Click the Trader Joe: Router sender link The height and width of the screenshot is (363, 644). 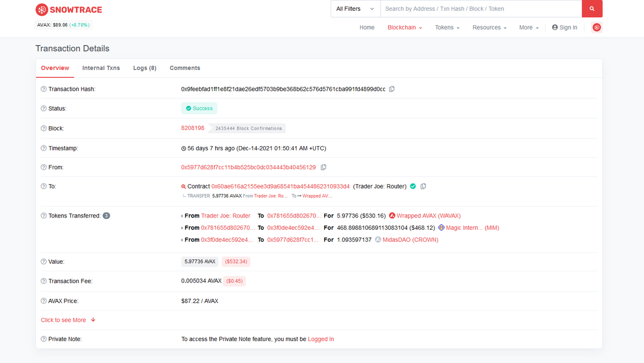click(x=226, y=216)
